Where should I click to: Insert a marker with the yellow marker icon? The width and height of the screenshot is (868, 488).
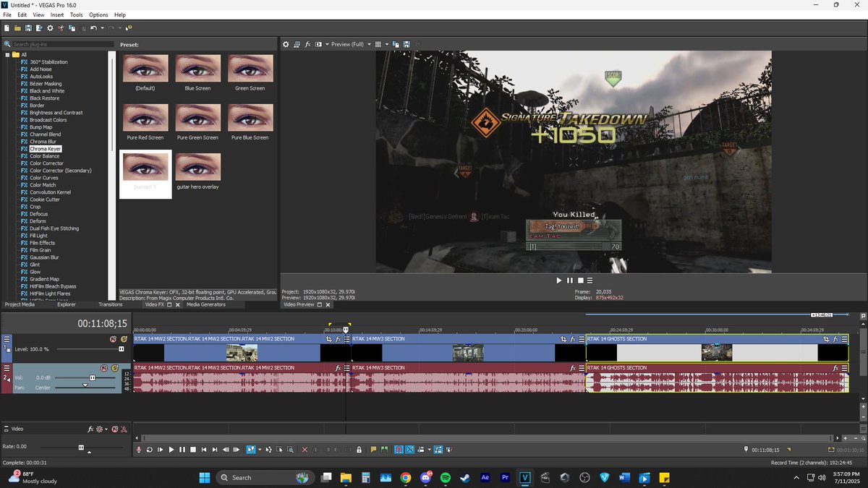373,449
